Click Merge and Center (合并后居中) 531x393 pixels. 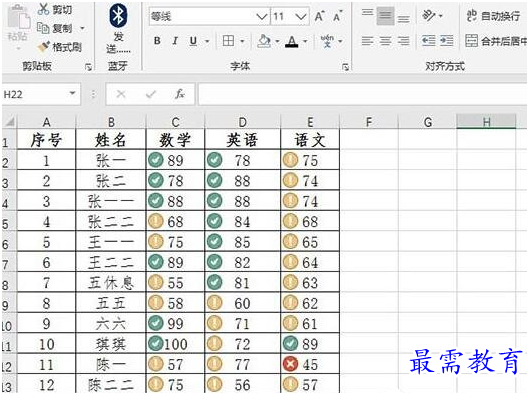pyautogui.click(x=496, y=41)
